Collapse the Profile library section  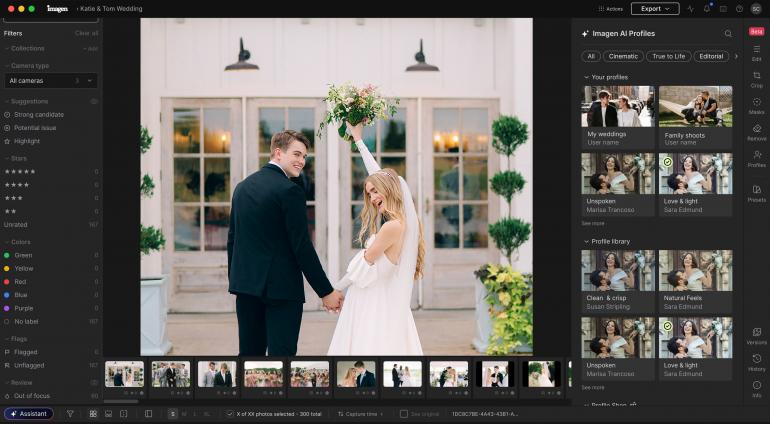pos(586,241)
